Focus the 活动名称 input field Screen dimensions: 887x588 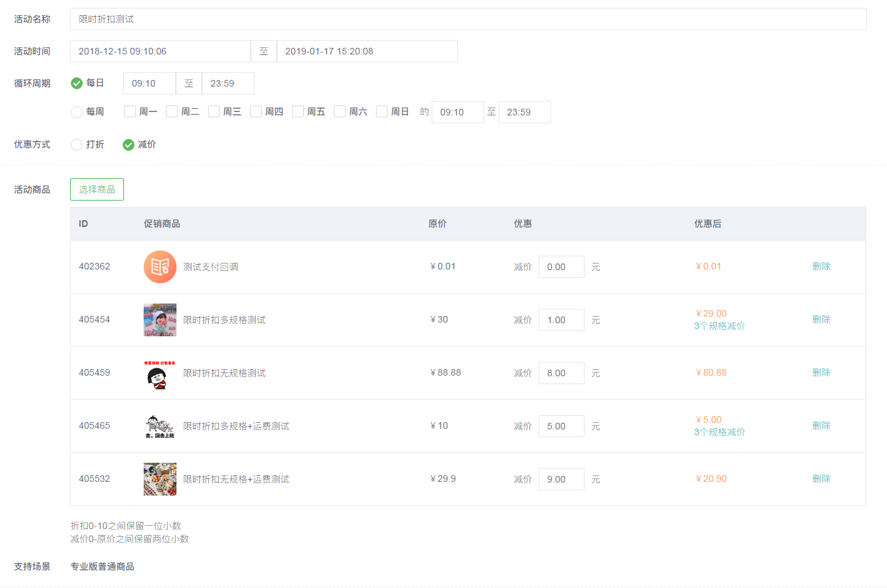468,19
